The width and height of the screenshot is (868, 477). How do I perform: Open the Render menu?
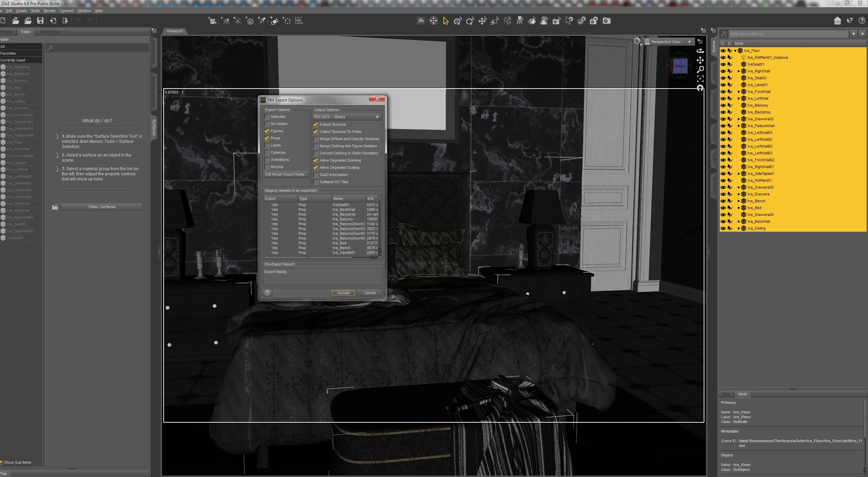pyautogui.click(x=49, y=11)
